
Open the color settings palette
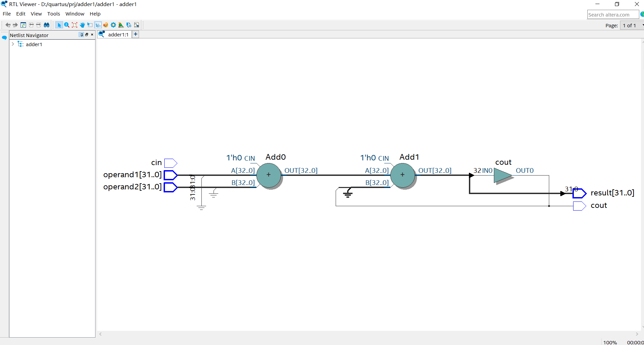(x=106, y=25)
